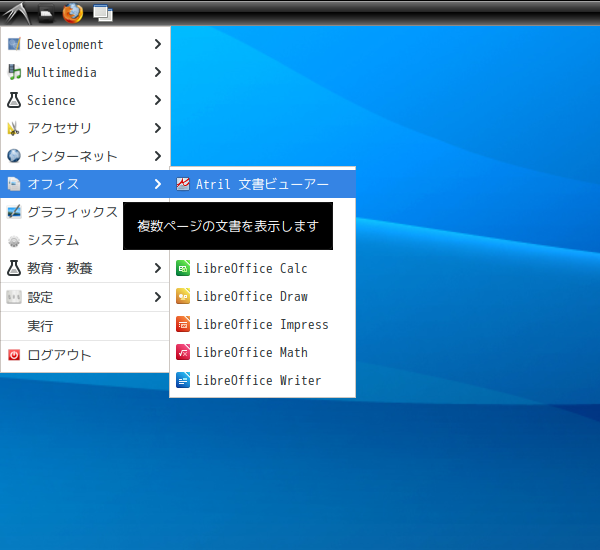The height and width of the screenshot is (550, 600).
Task: Open the アクセサリ menu entry
Action: pyautogui.click(x=85, y=128)
